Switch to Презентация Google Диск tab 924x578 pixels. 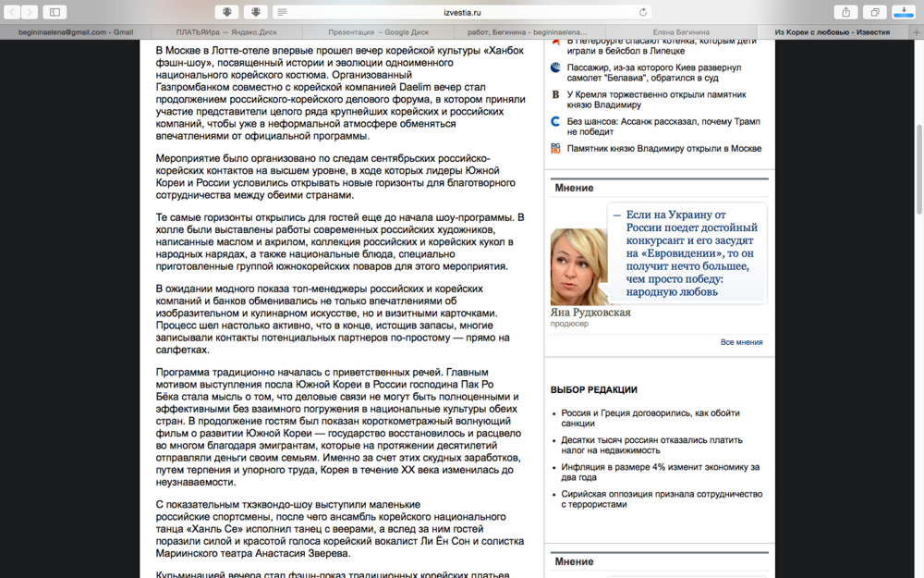tap(378, 32)
